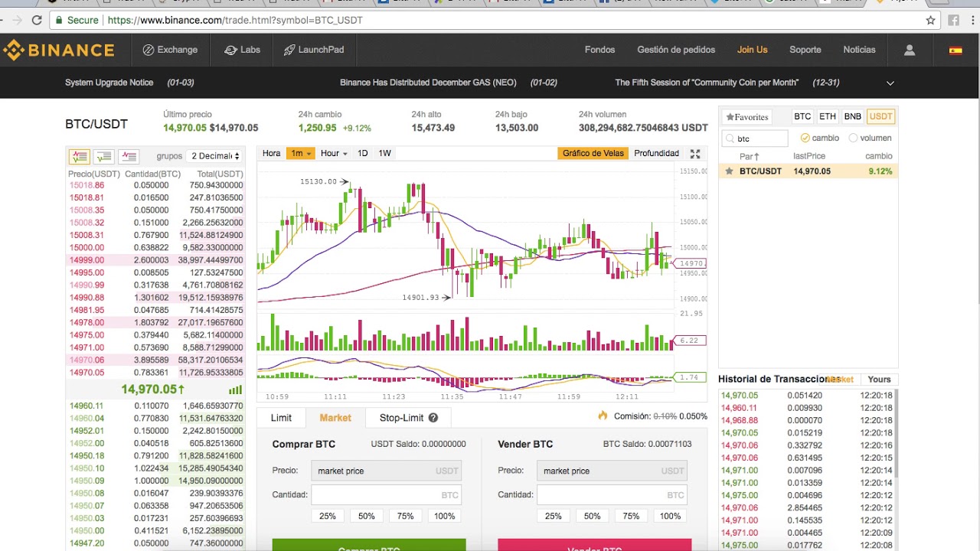This screenshot has height=551, width=980.
Task: Click Stop-Limit help question icon
Action: (x=433, y=418)
